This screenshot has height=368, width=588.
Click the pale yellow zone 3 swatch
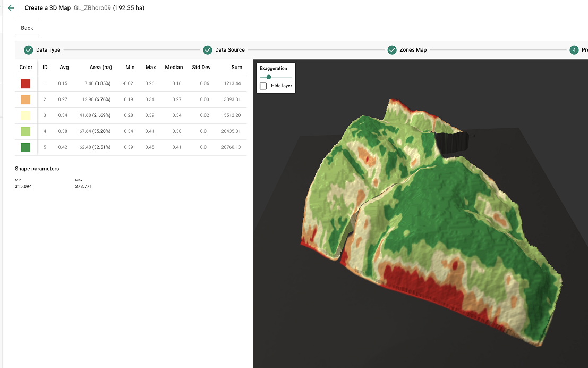tap(25, 115)
